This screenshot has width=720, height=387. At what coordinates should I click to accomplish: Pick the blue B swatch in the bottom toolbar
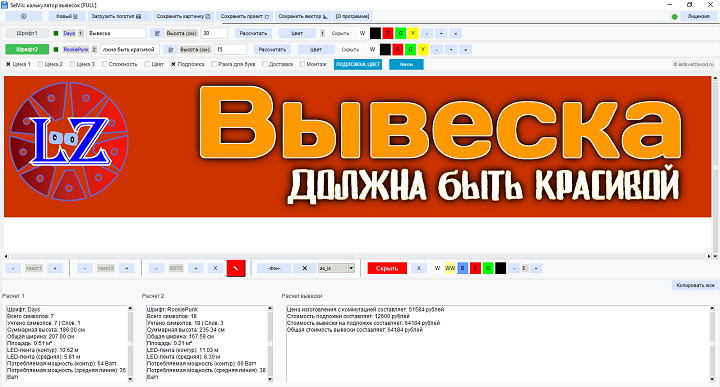pyautogui.click(x=463, y=268)
